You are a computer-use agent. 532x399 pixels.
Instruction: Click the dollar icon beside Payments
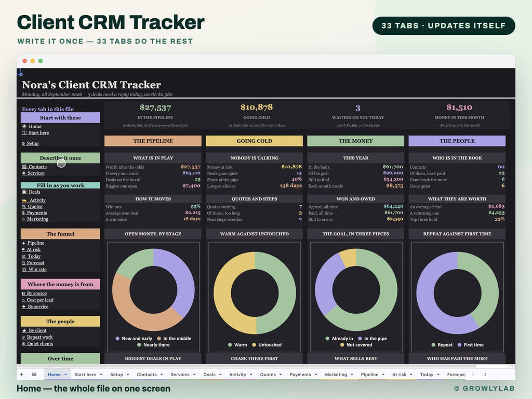pos(23,212)
